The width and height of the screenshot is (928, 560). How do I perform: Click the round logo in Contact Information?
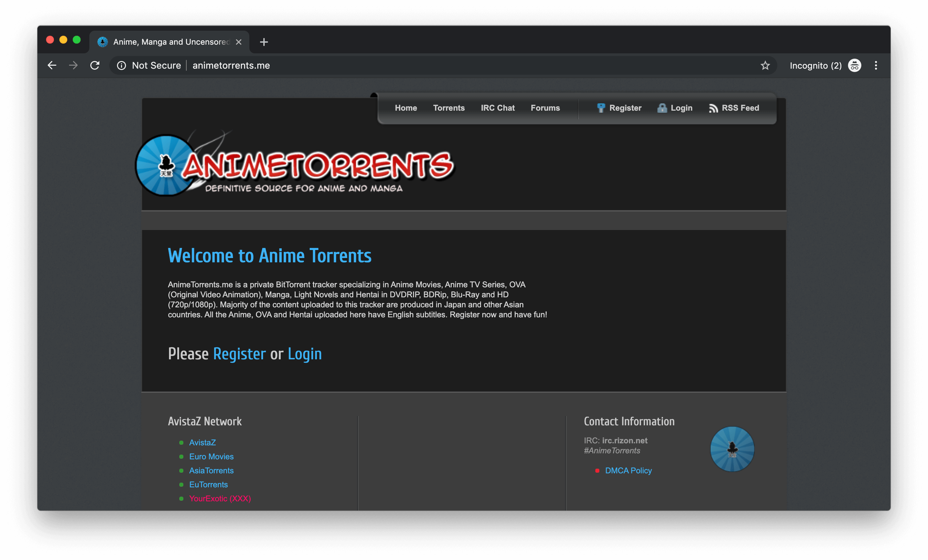(x=732, y=449)
